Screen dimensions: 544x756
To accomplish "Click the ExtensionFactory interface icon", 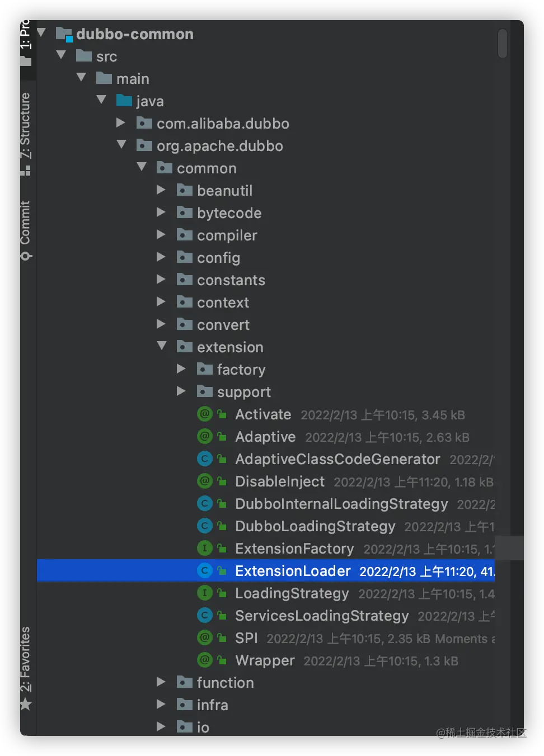I will click(205, 549).
